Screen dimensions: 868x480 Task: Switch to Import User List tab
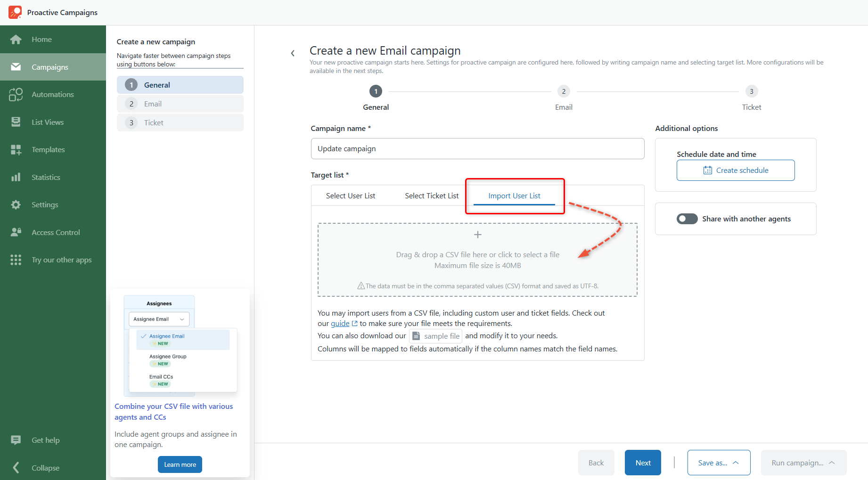tap(514, 196)
